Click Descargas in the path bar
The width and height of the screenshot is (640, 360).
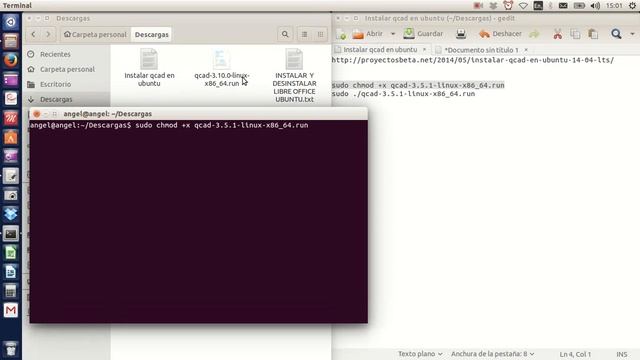click(151, 34)
